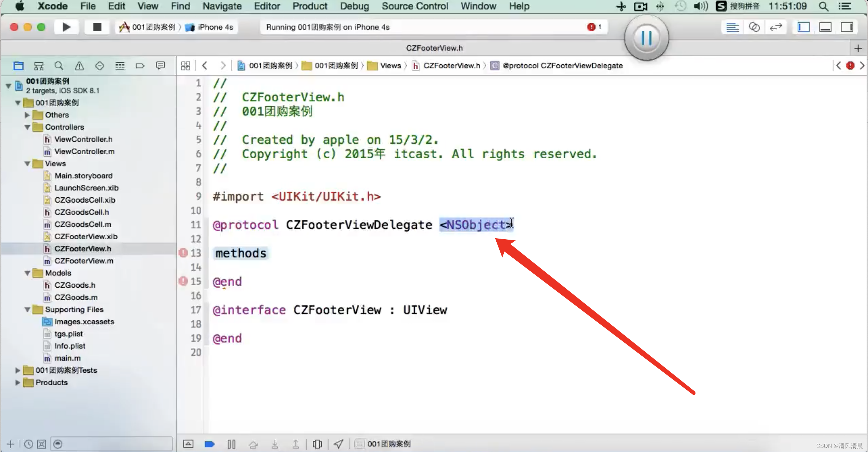Click the methods placeholder on line 13
Image resolution: width=868 pixels, height=452 pixels.
(x=241, y=253)
